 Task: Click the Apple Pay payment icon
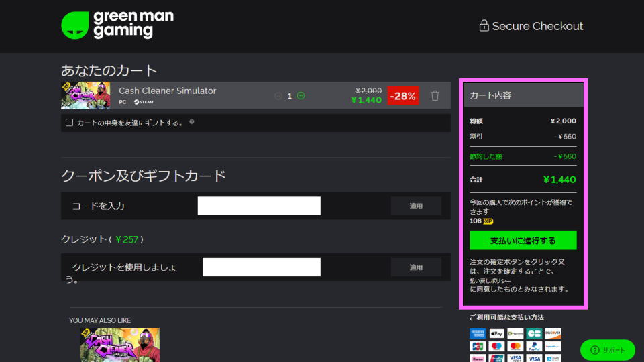(x=496, y=333)
